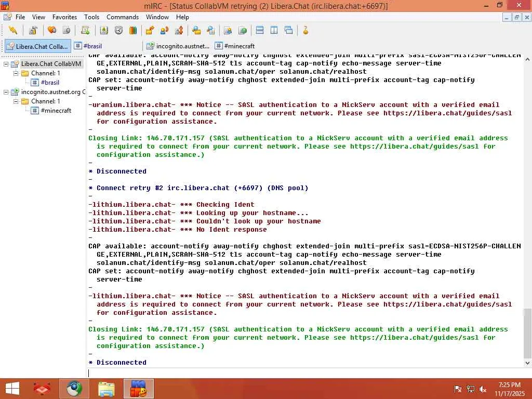Click the final "* Disconnected" line

pos(117,362)
